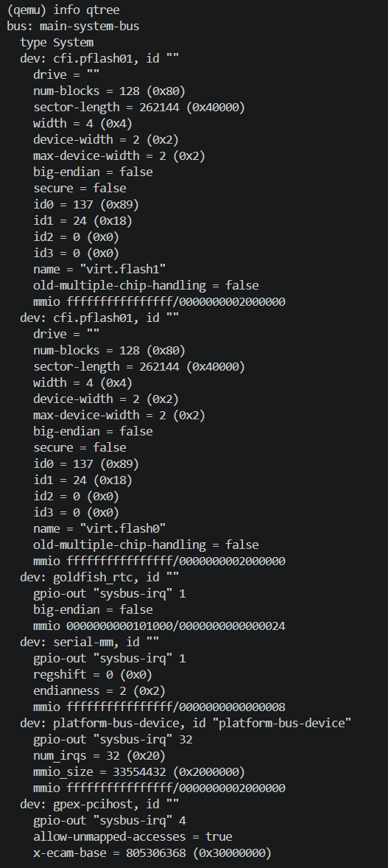Click gpio-out "sysbus-irq" 4 line
The height and width of the screenshot is (868, 388).
[x=110, y=820]
